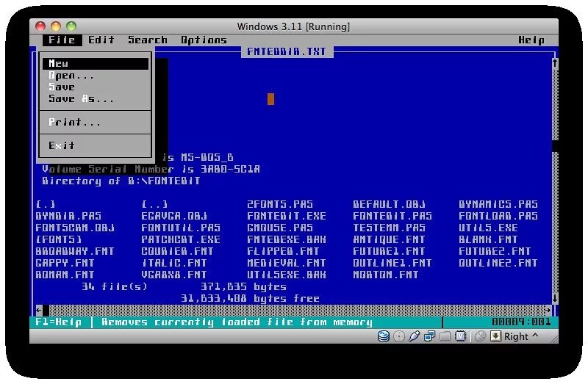Viewport: 588px width, 384px height.
Task: Choose New from the File menu
Action: (96, 63)
